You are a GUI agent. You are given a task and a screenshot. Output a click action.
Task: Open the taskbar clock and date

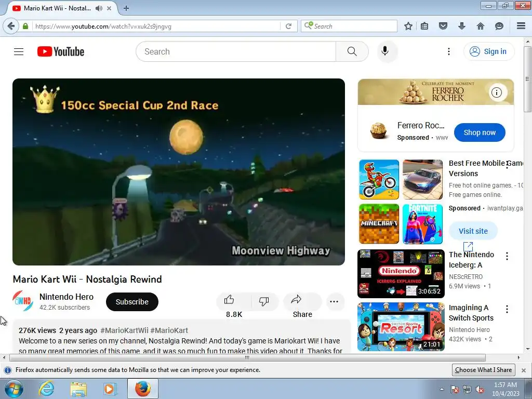pyautogui.click(x=506, y=389)
